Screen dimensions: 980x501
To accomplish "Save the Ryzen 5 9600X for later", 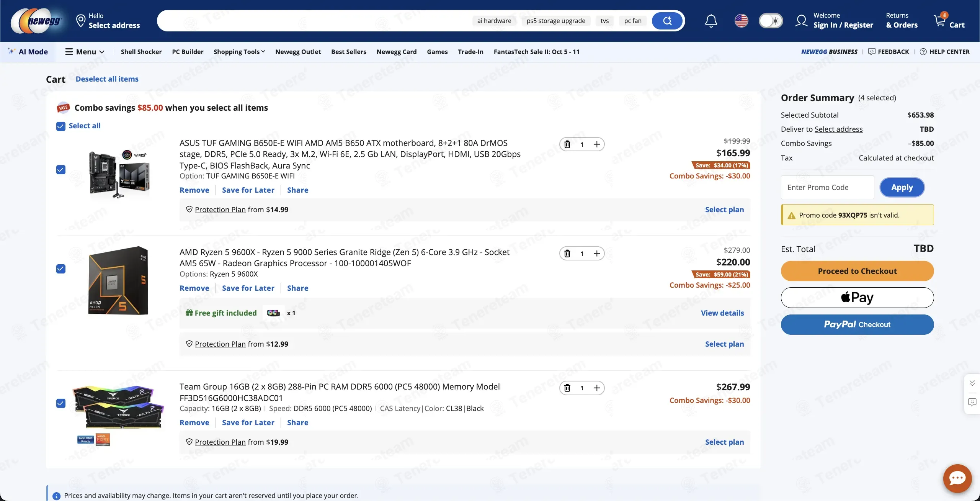I will click(x=248, y=288).
